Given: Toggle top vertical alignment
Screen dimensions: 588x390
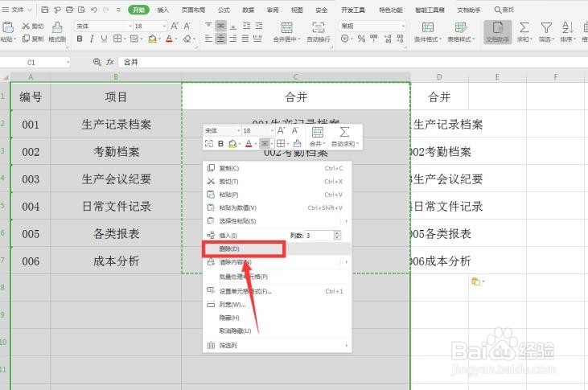Looking at the screenshot, I should pyautogui.click(x=209, y=26).
